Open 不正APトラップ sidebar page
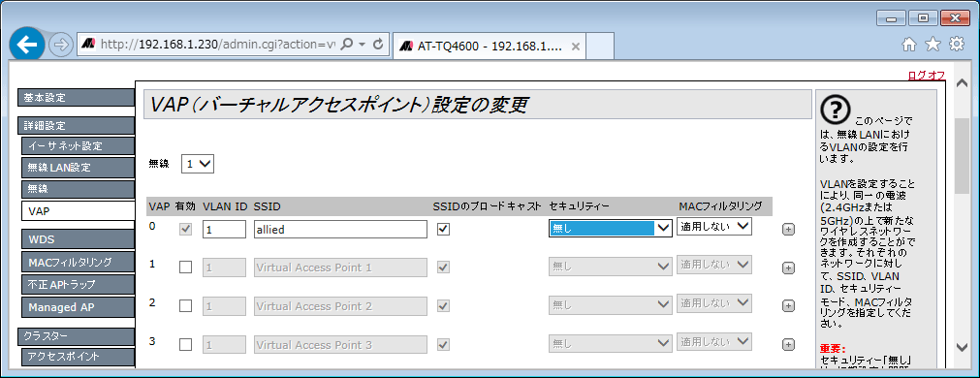This screenshot has height=378, width=980. (x=78, y=284)
